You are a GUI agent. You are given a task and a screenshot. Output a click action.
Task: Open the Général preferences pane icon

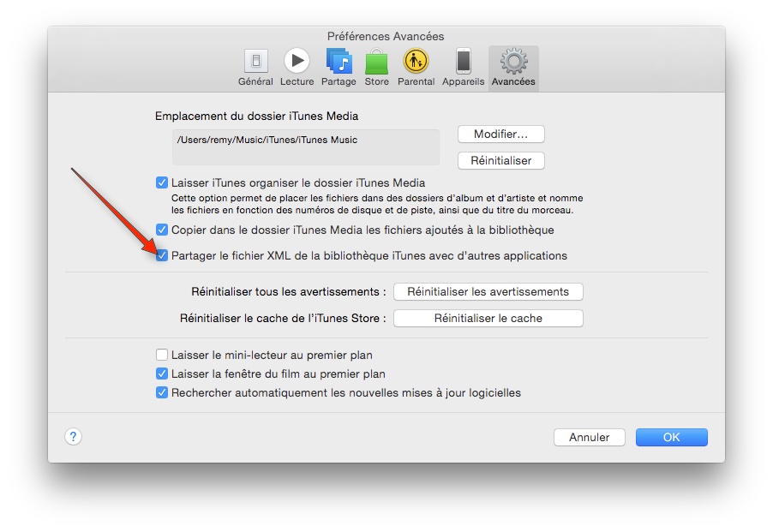(255, 61)
